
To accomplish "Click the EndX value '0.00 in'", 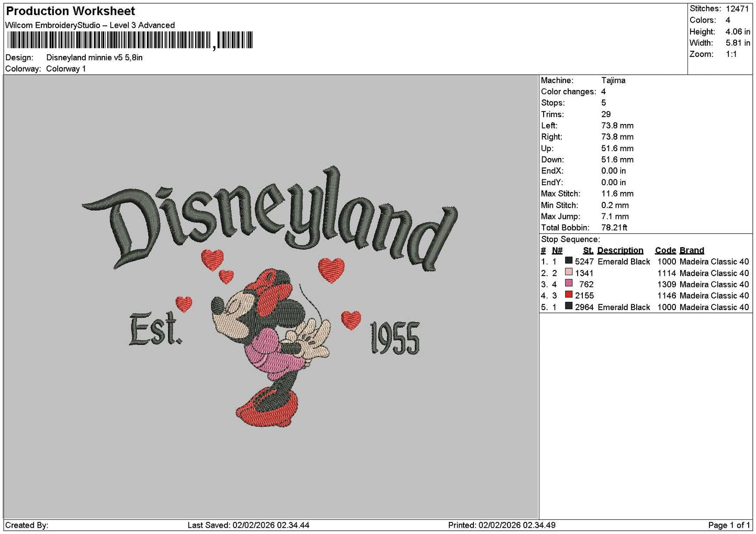I will click(614, 171).
